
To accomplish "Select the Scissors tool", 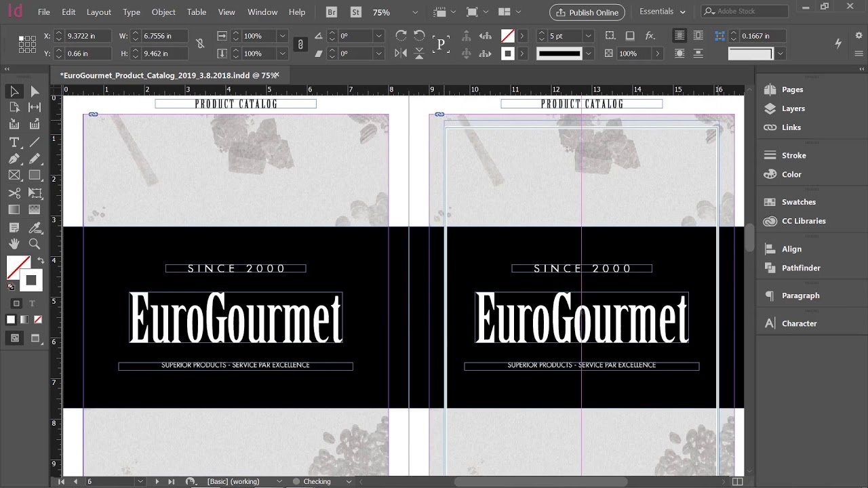I will [x=14, y=193].
